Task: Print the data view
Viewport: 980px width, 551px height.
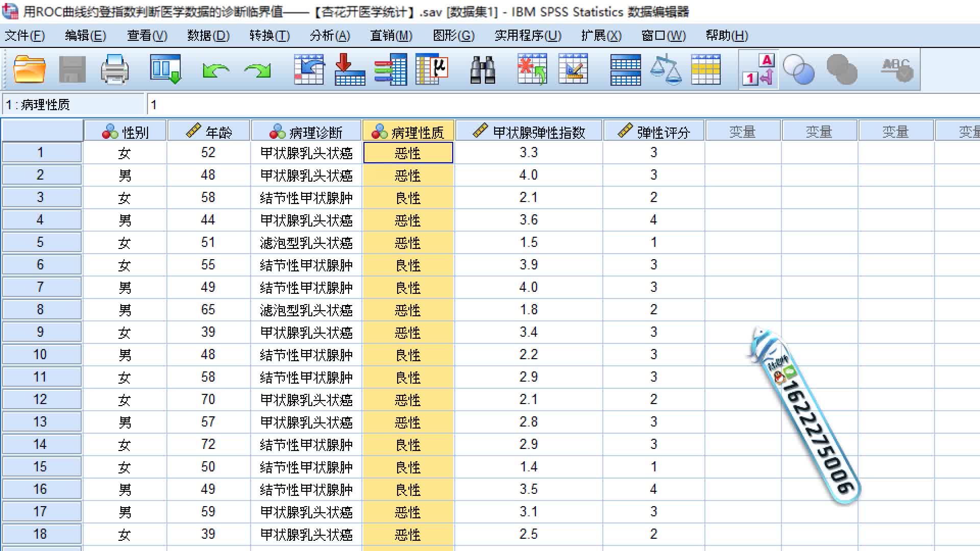Action: click(115, 69)
